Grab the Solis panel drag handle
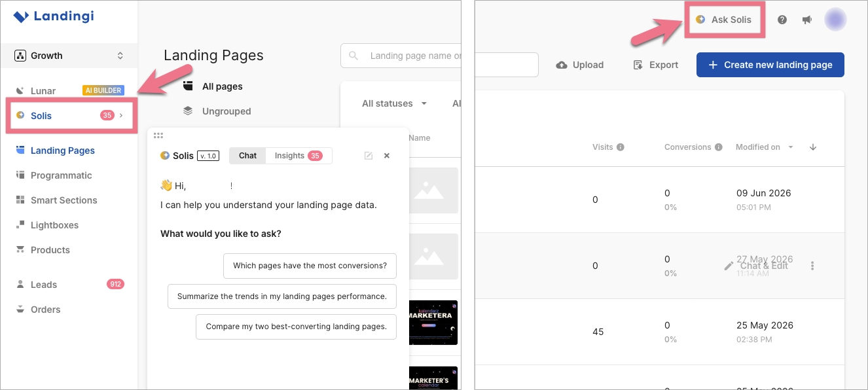The width and height of the screenshot is (868, 390). (x=158, y=135)
